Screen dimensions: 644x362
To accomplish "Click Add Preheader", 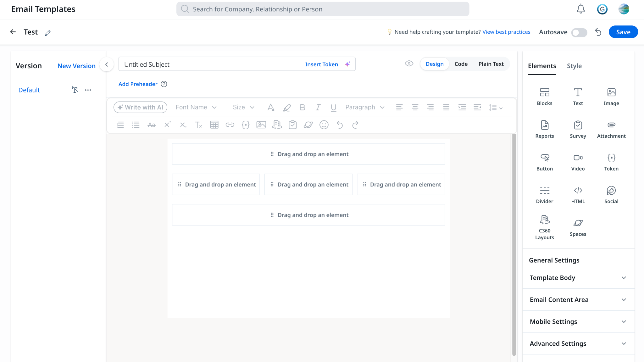I will pos(138,84).
